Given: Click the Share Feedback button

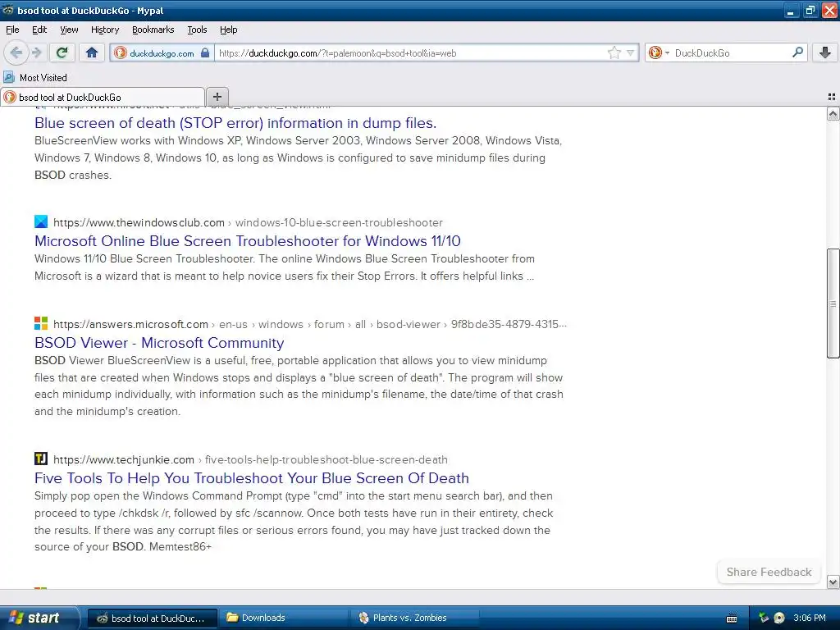Looking at the screenshot, I should pyautogui.click(x=769, y=572).
